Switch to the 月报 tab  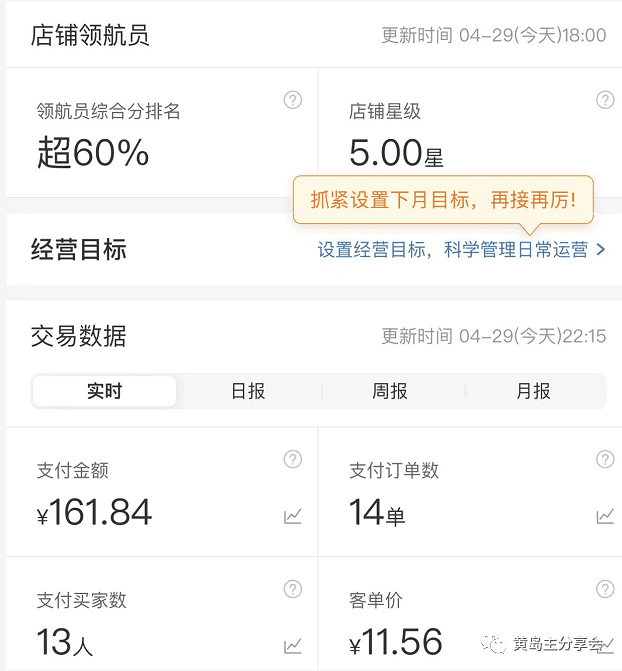pyautogui.click(x=534, y=391)
